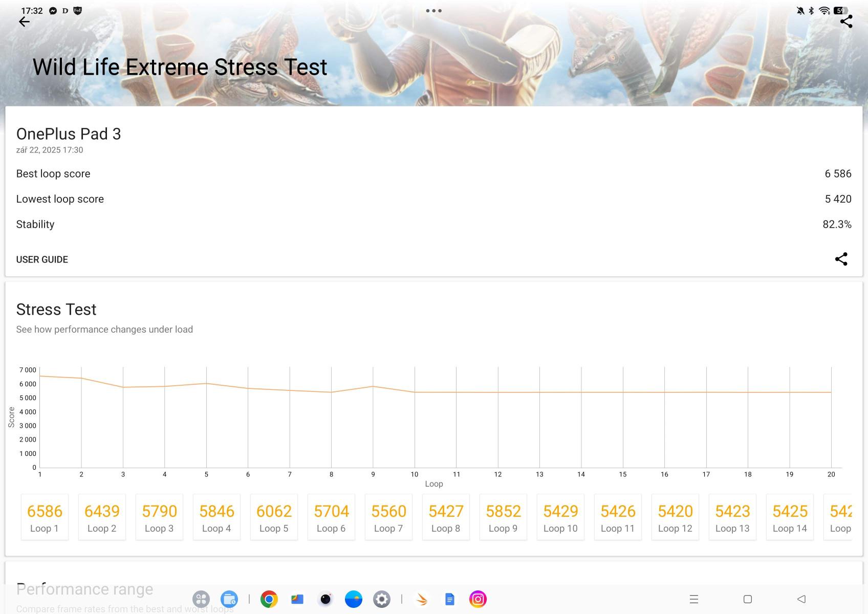Screen dimensions: 868x614
Task: Open the Photos gallery app in taskbar
Action: point(297,599)
